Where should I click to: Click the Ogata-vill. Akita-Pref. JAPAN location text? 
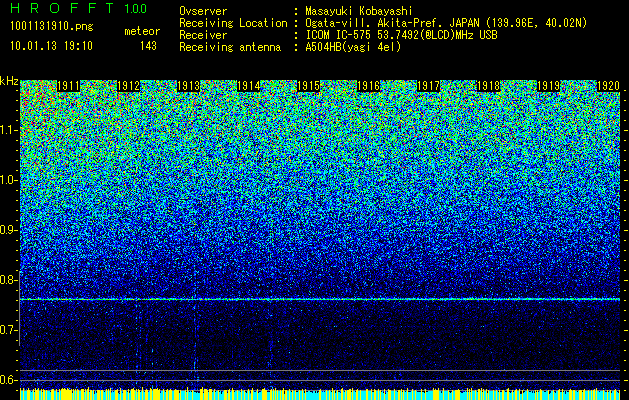click(x=446, y=23)
